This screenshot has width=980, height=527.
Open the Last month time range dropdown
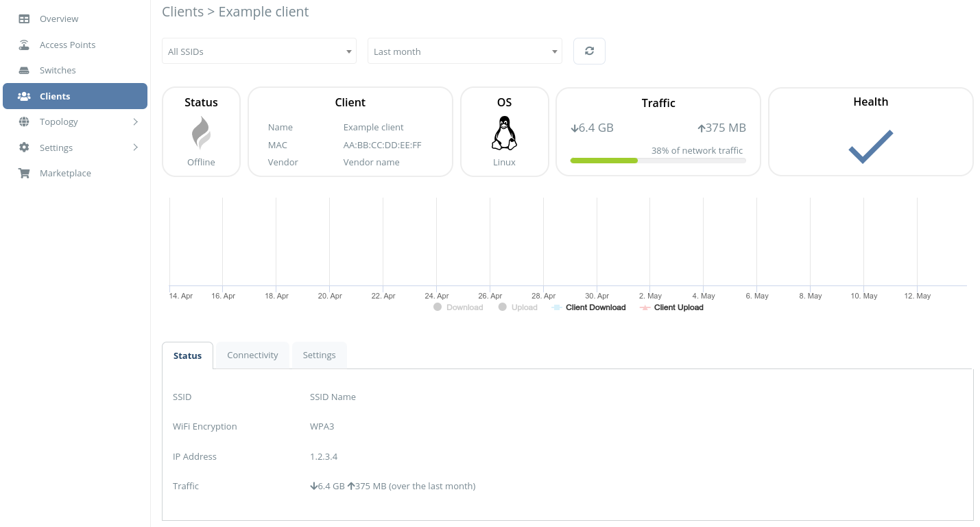[465, 51]
